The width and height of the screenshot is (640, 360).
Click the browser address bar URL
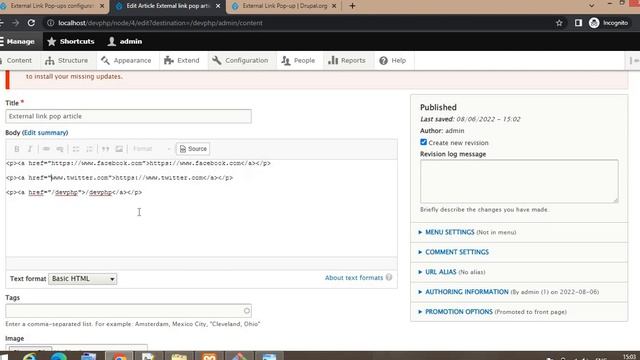[160, 23]
